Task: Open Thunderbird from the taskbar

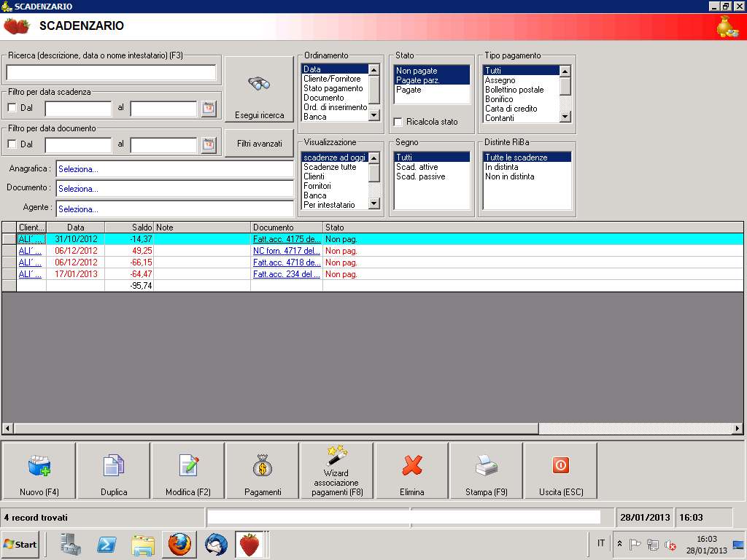Action: pyautogui.click(x=216, y=544)
